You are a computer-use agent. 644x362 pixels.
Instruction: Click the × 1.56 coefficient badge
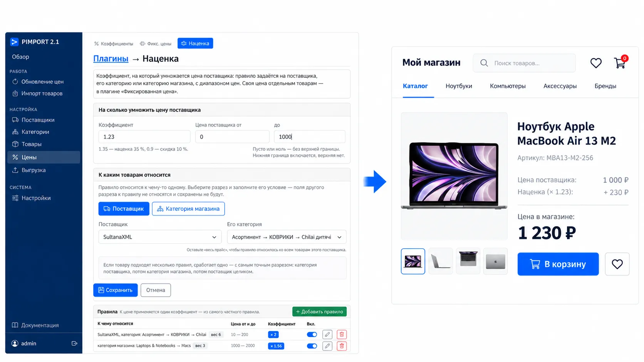tap(276, 346)
